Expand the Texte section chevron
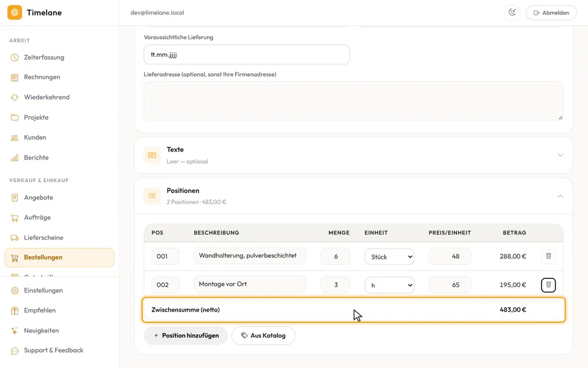This screenshot has width=588, height=368. pyautogui.click(x=560, y=155)
